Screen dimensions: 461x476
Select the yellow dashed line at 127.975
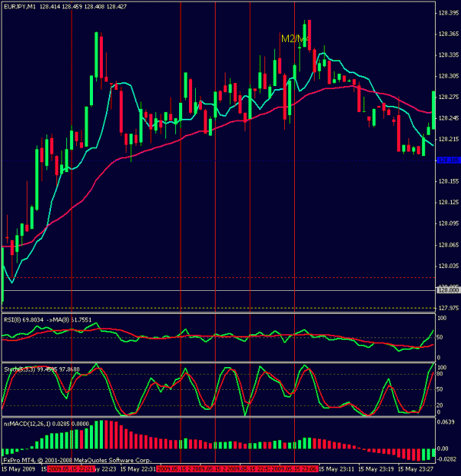pyautogui.click(x=219, y=308)
